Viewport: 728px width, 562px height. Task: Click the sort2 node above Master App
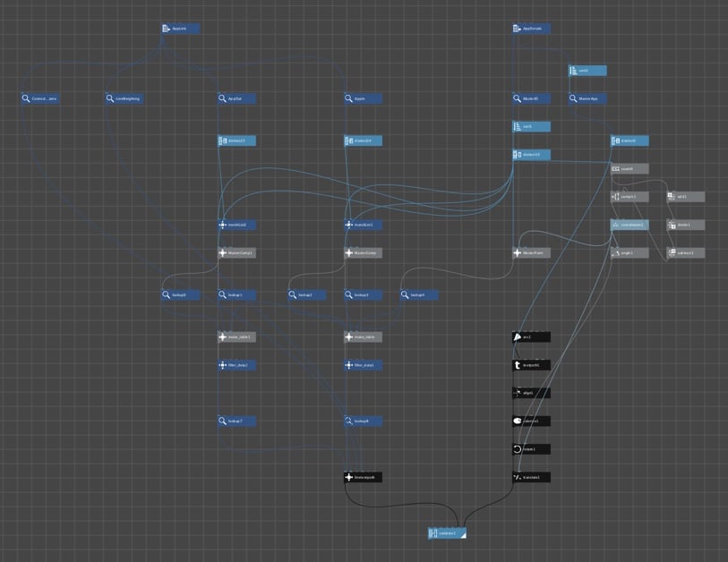coord(587,71)
